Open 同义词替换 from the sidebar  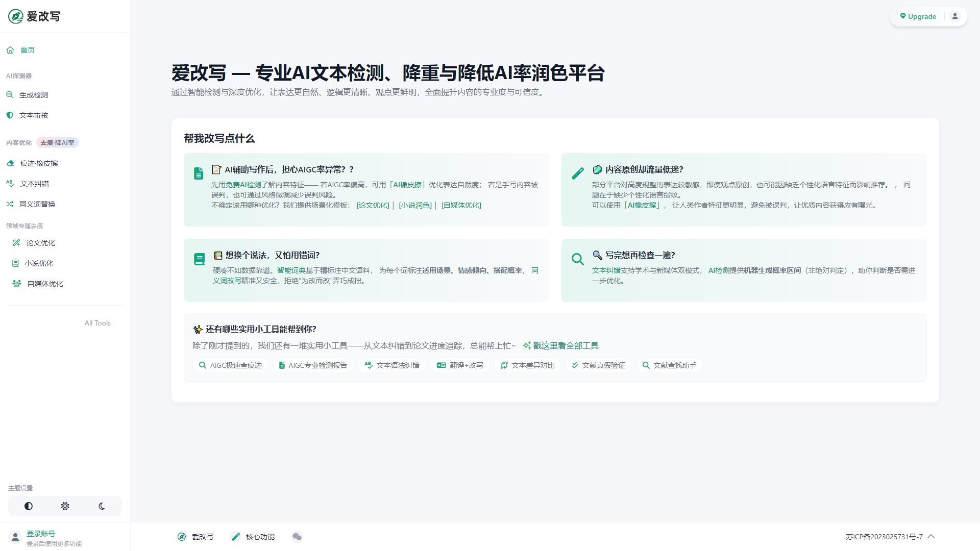[37, 204]
